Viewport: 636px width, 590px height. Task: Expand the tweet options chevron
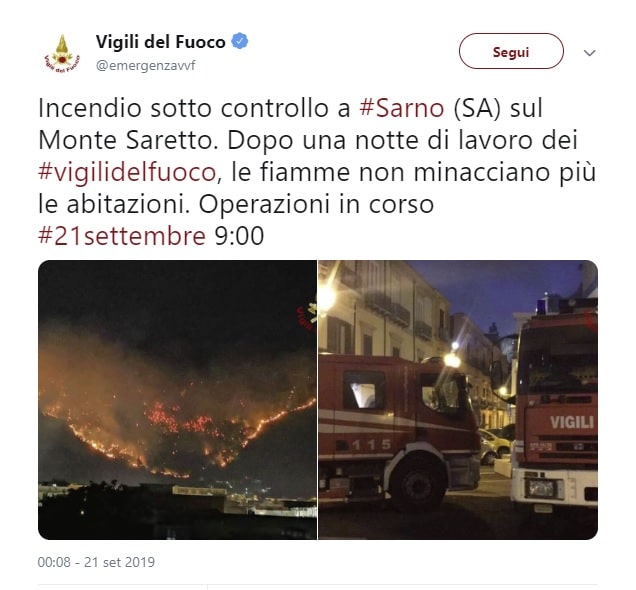click(x=589, y=53)
